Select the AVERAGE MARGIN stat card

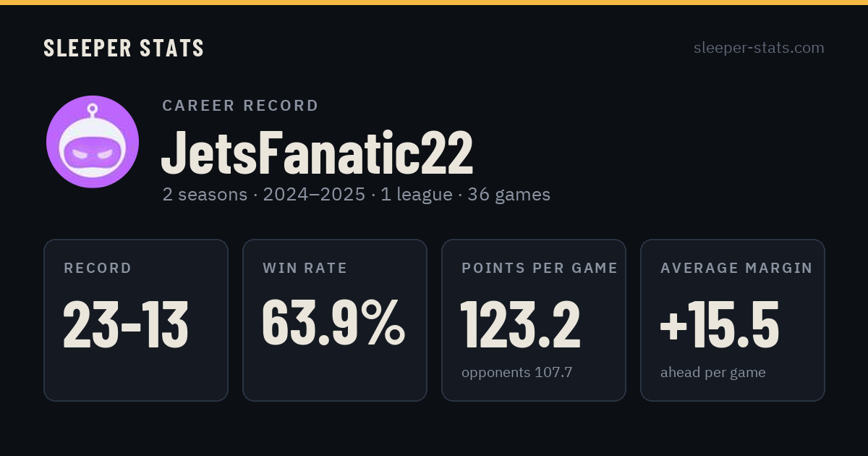pyautogui.click(x=733, y=320)
